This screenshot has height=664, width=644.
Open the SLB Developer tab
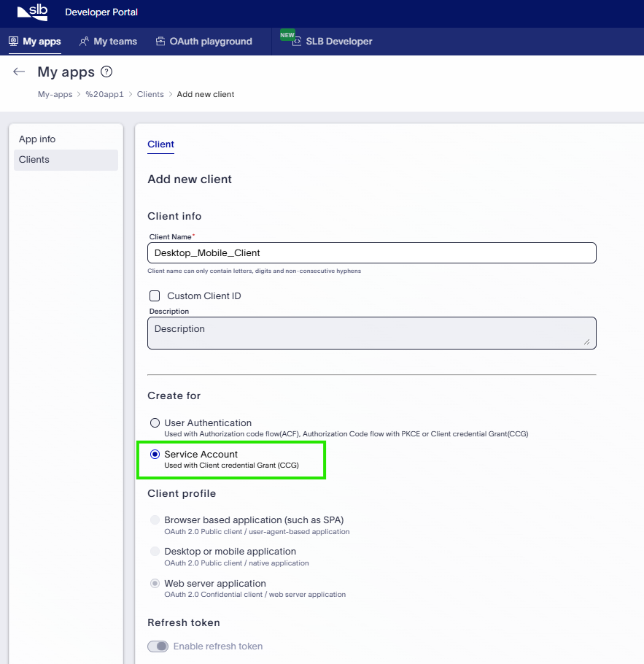(333, 42)
